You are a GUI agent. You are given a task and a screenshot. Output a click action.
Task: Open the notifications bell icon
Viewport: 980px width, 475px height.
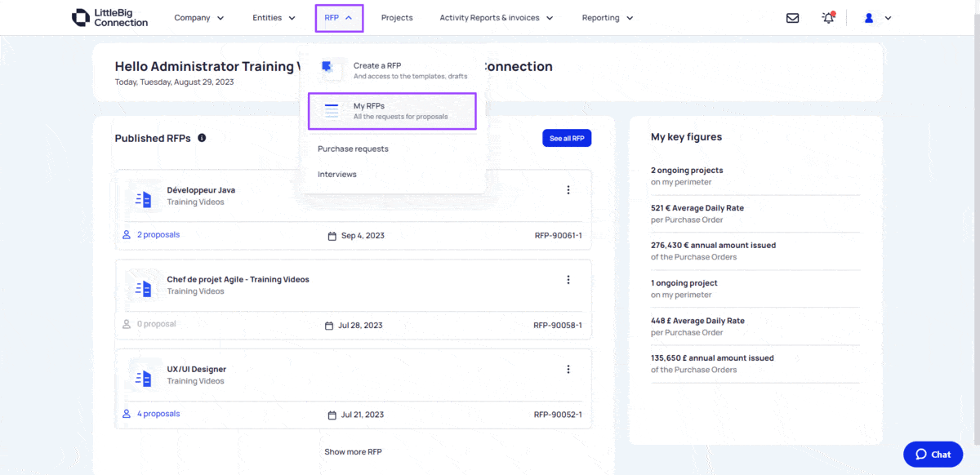(x=828, y=18)
